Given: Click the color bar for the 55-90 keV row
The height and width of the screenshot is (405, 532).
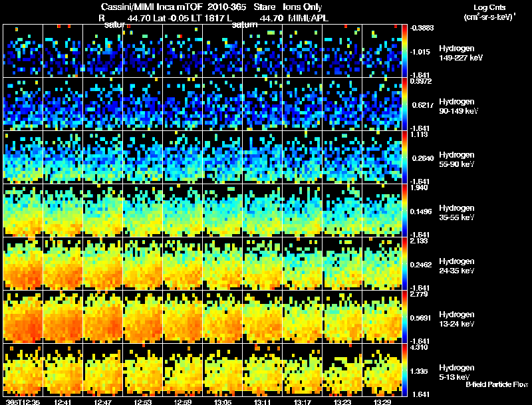Looking at the screenshot, I should (x=404, y=158).
